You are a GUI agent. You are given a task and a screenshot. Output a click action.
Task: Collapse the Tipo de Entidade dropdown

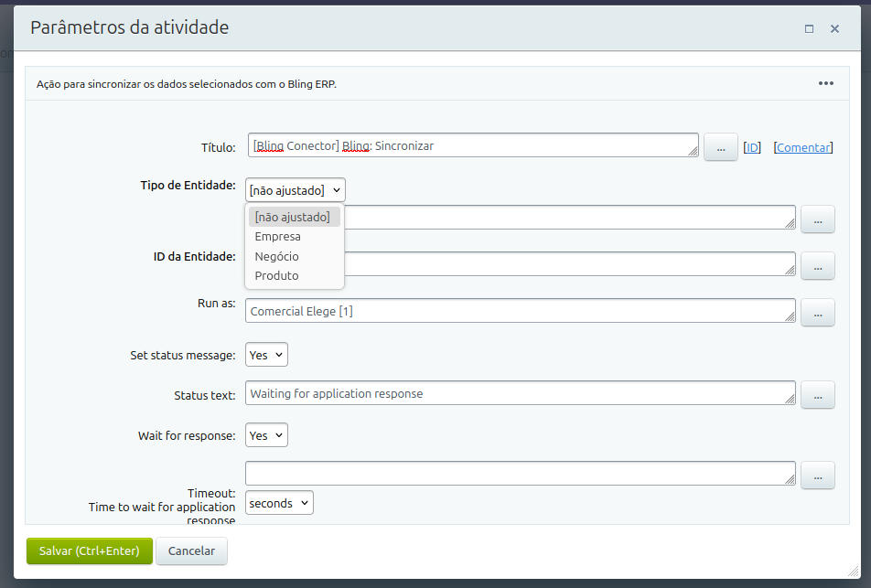click(296, 190)
